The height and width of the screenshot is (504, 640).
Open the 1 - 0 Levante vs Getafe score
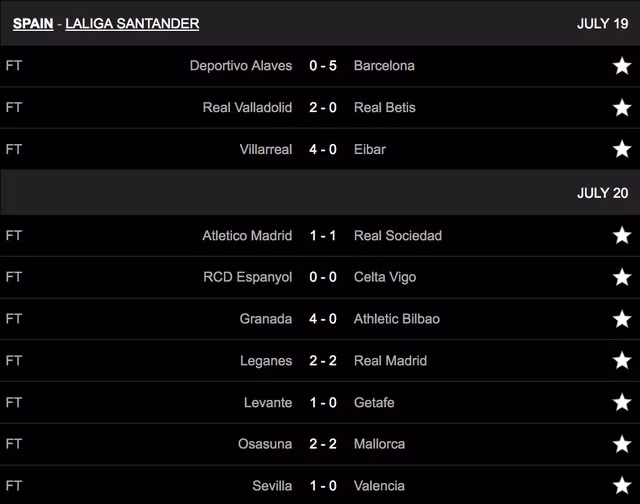pos(323,403)
